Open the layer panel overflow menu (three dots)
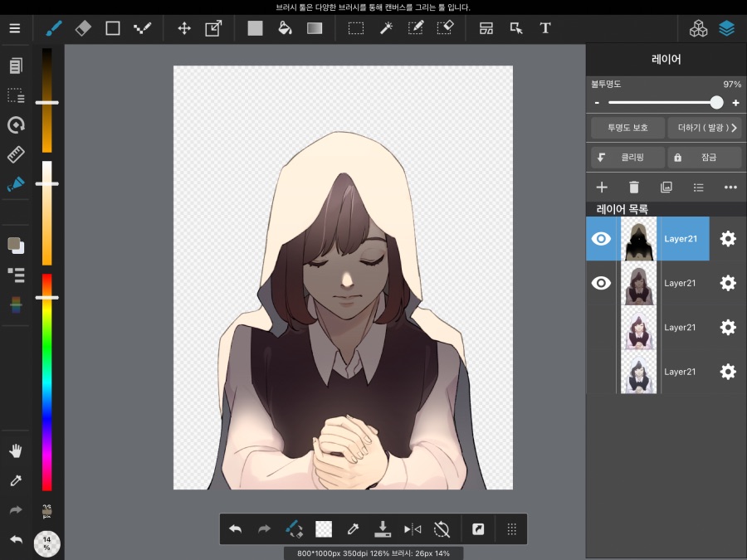Image resolution: width=747 pixels, height=560 pixels. coord(730,187)
